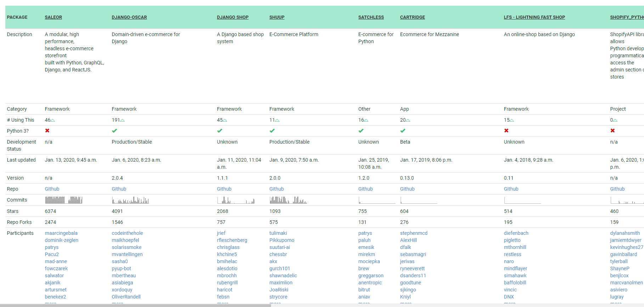Select the Satchless category value Other

pos(365,109)
